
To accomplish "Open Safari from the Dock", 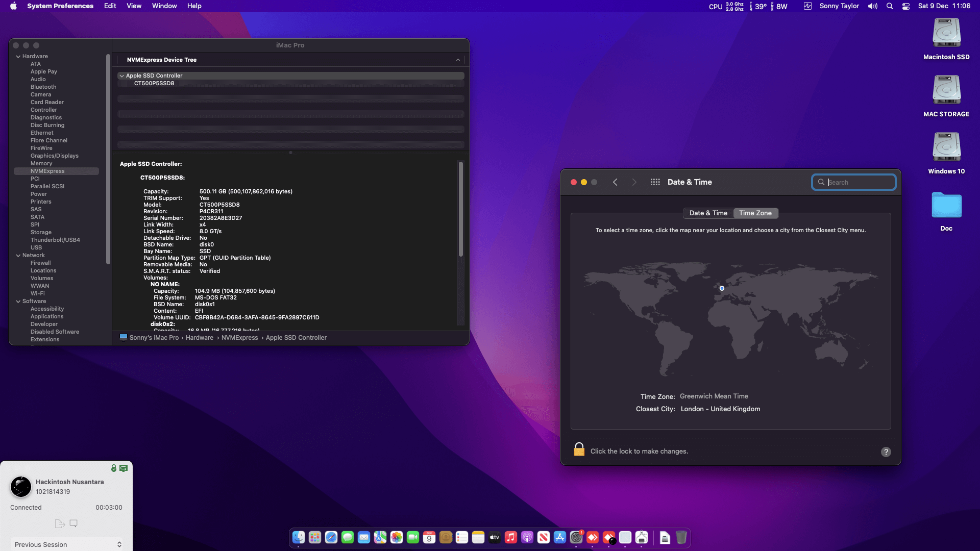I will pos(331,537).
